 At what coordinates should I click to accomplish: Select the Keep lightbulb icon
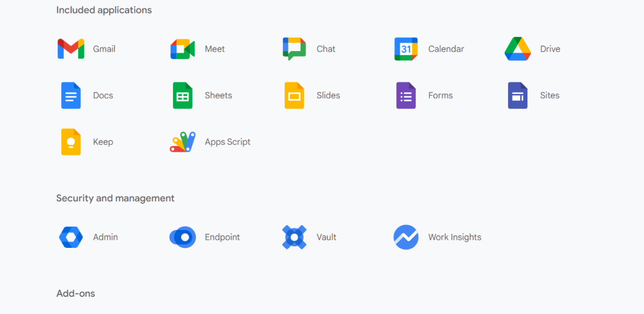click(x=70, y=142)
